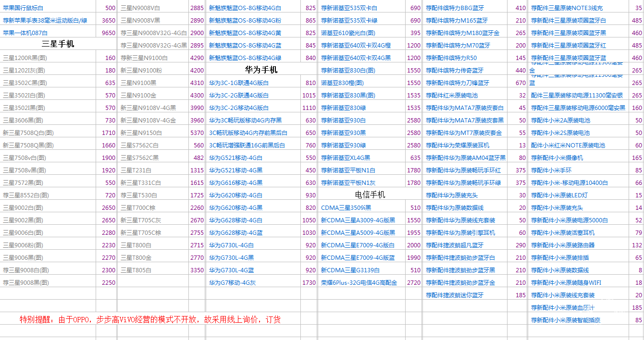Select 荐配件捷波朗迷你蓝牙
The height and width of the screenshot is (340, 644).
click(455, 295)
